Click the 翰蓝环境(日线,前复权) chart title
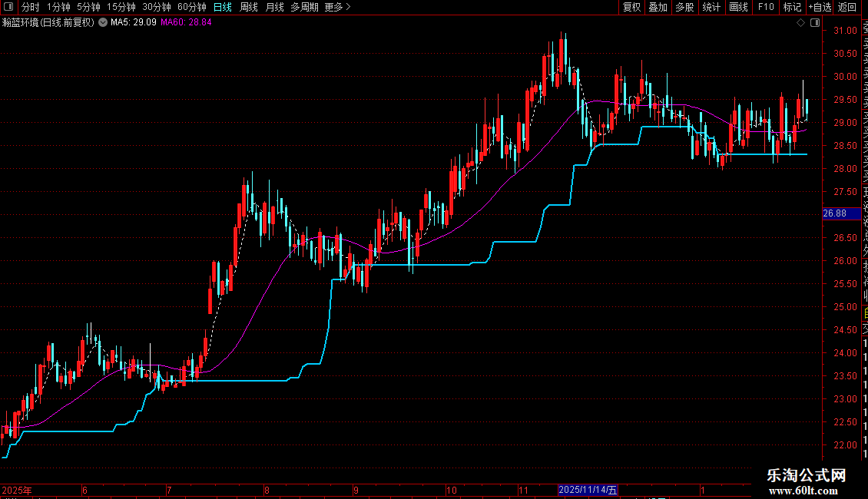This screenshot has width=868, height=499. coord(48,23)
